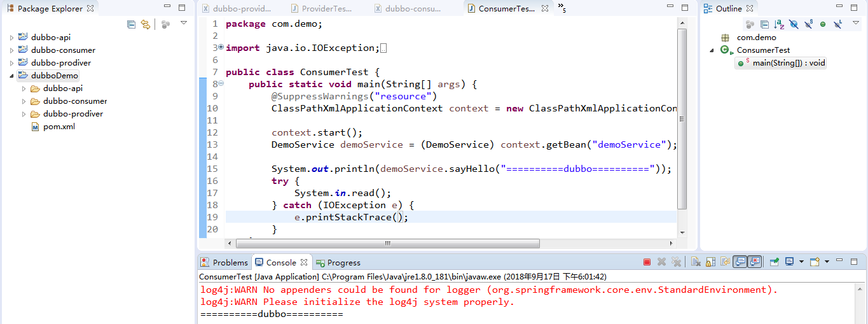This screenshot has width=868, height=324.
Task: Toggle Scroll Lock in Console
Action: click(711, 262)
